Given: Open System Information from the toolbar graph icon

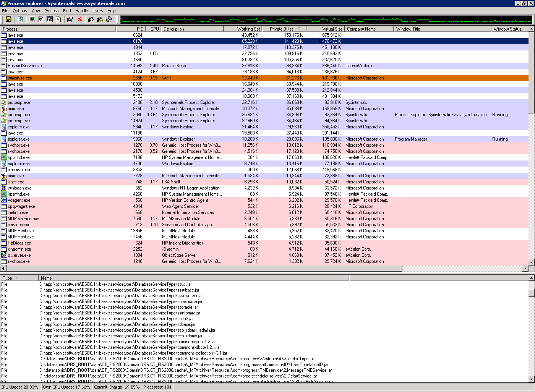Looking at the screenshot, I should pyautogui.click(x=32, y=19).
